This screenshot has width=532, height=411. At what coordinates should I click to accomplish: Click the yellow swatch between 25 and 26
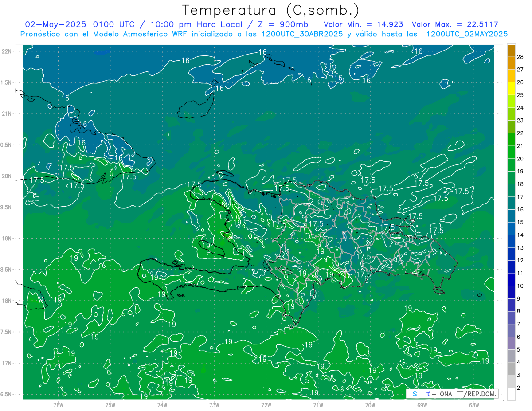(x=511, y=89)
